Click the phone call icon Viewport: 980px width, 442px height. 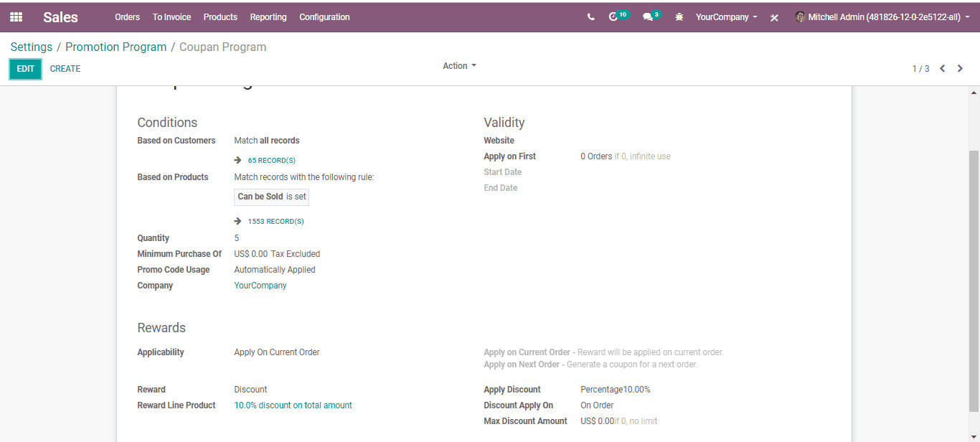coord(590,17)
